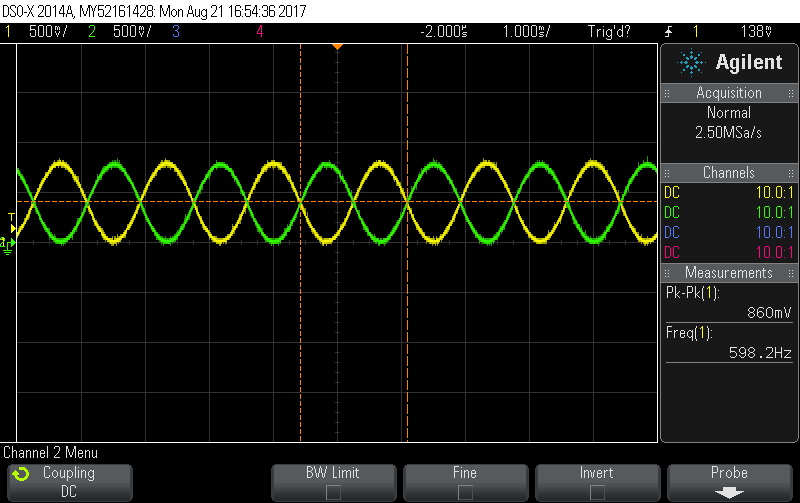Click the Pk-Pk(1) measurement label
This screenshot has width=800, height=503.
(692, 293)
